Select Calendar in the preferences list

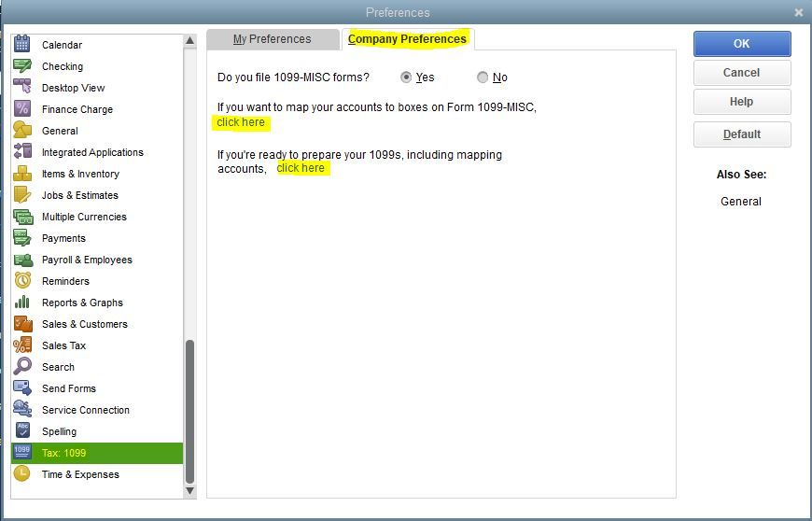pyautogui.click(x=97, y=45)
